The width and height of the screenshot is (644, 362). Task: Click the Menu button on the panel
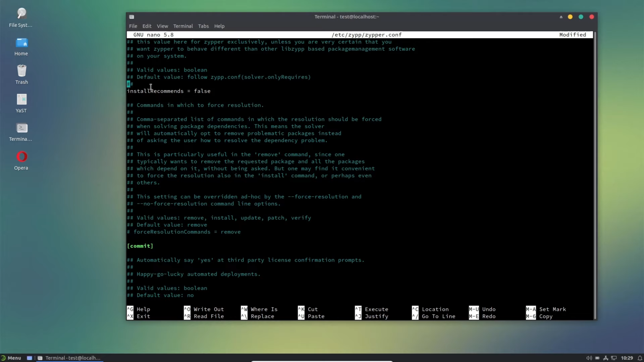[11, 358]
